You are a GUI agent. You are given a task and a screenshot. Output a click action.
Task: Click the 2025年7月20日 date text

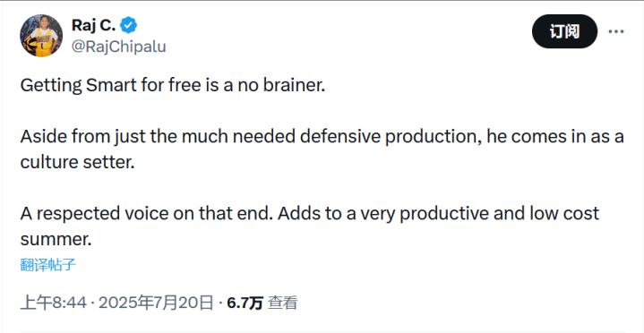coord(156,303)
